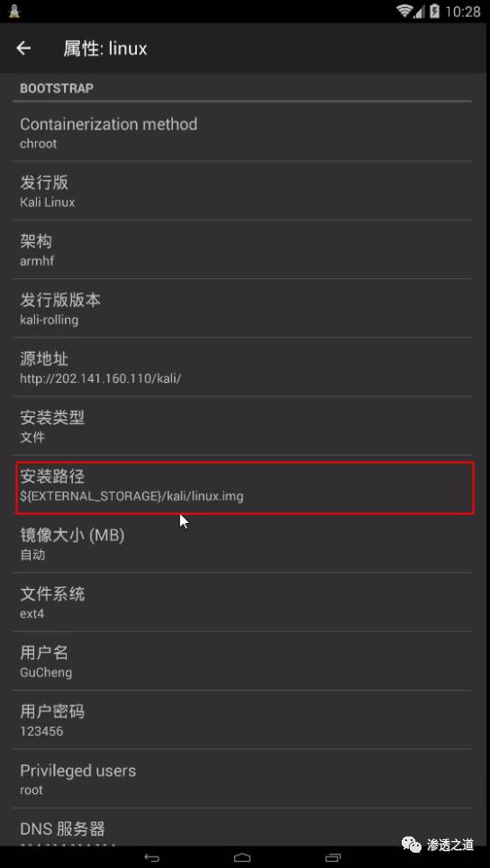Tap the Wi-Fi status icon
Image resolution: width=490 pixels, height=868 pixels.
(404, 11)
